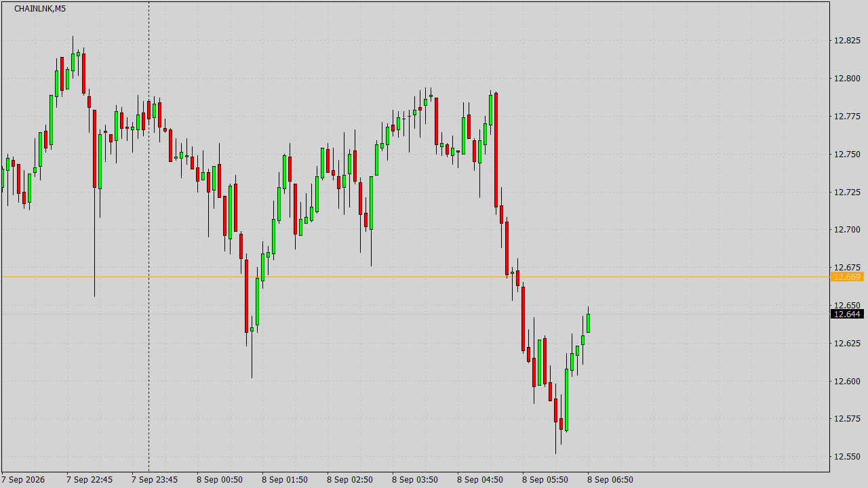Click the CHAINLNK,M5 chart title
The image size is (868, 488).
click(40, 8)
